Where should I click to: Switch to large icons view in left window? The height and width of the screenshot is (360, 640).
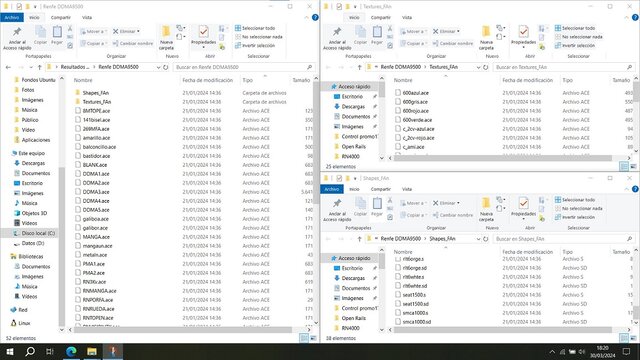coord(313,338)
